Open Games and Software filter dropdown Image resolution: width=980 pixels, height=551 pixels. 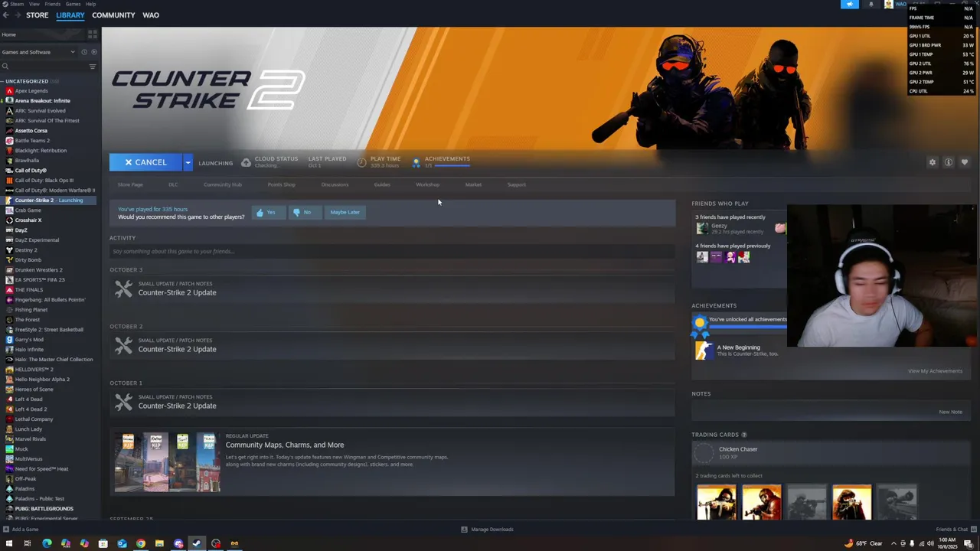[38, 52]
